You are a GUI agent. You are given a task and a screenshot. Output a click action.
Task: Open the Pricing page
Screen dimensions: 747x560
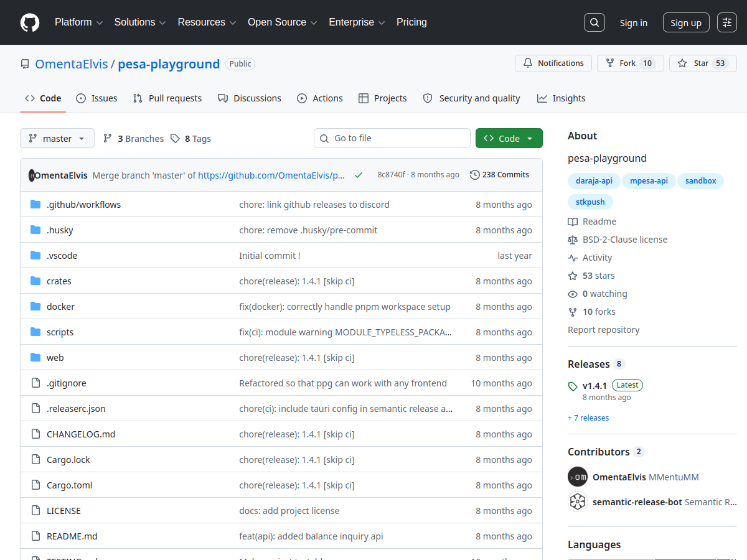411,22
